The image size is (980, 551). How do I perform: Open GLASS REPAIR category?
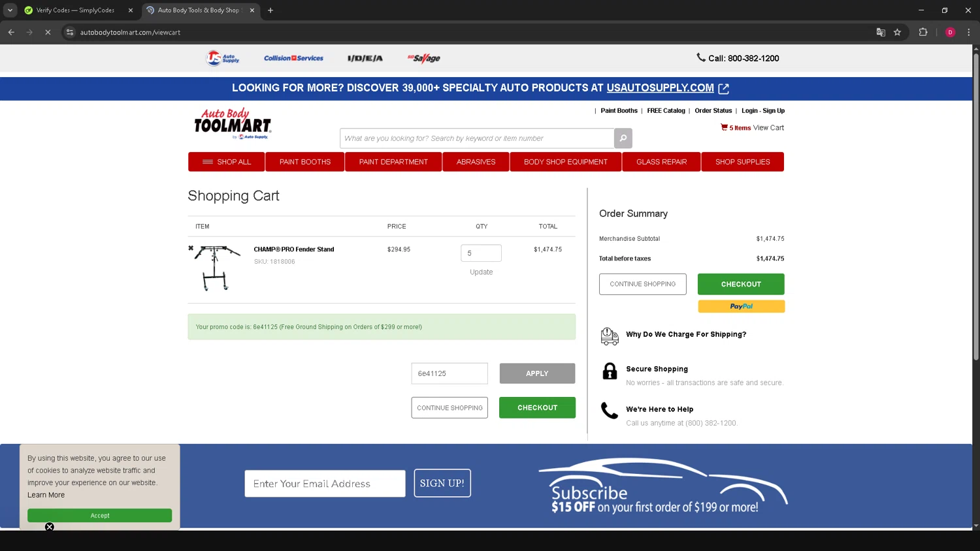coord(662,162)
